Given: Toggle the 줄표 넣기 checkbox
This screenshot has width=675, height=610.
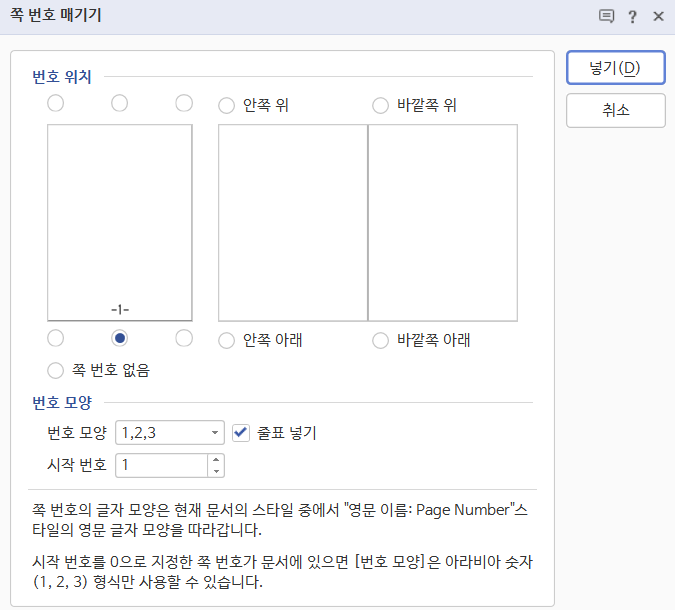Looking at the screenshot, I should pyautogui.click(x=241, y=433).
